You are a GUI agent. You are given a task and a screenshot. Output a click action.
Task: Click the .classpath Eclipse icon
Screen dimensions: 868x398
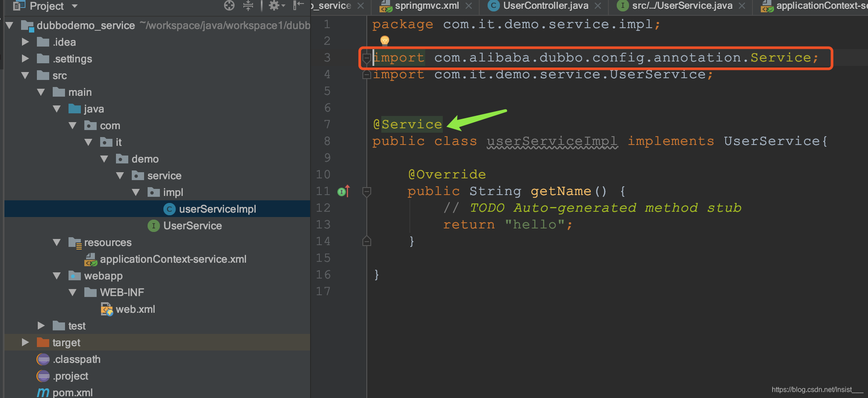pos(43,359)
